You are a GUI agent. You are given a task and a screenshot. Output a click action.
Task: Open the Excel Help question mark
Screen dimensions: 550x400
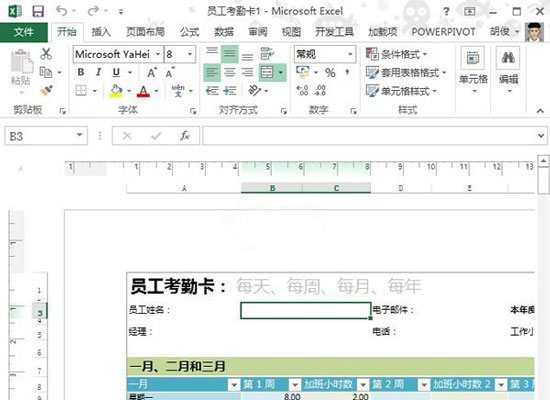[x=446, y=12]
